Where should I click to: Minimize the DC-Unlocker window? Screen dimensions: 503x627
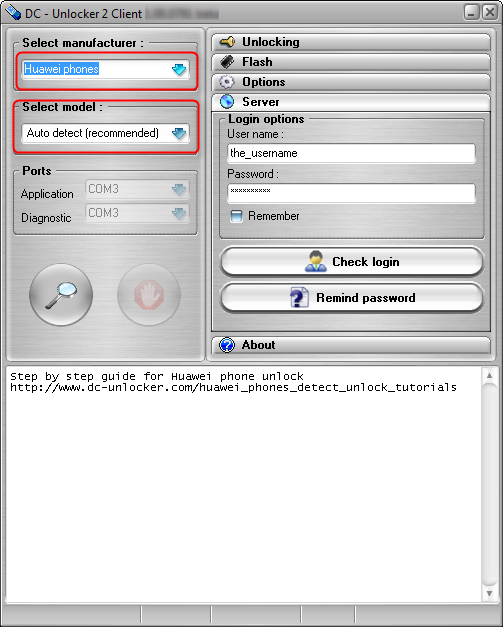(472, 12)
